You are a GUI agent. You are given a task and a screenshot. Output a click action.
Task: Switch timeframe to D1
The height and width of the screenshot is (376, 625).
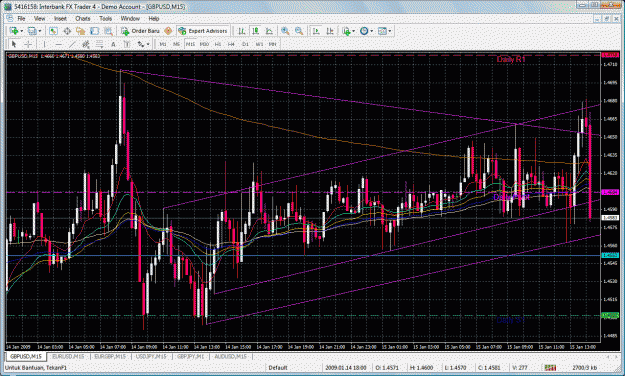(x=245, y=44)
